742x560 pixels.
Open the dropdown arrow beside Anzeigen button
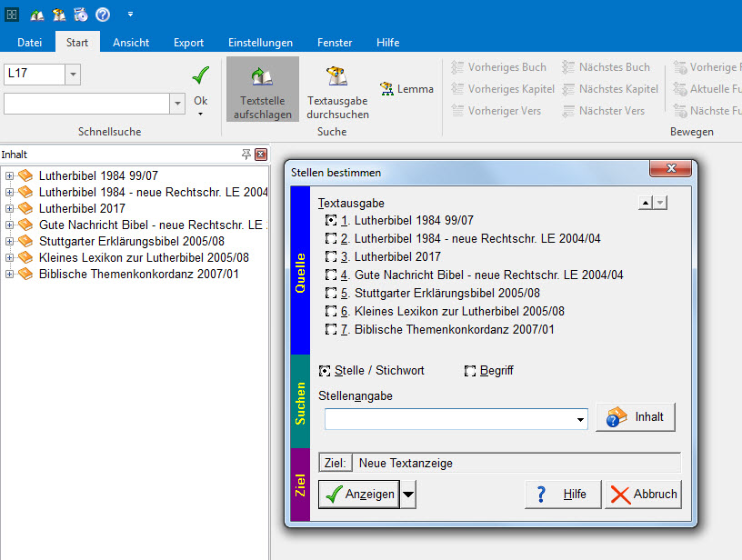tap(409, 495)
